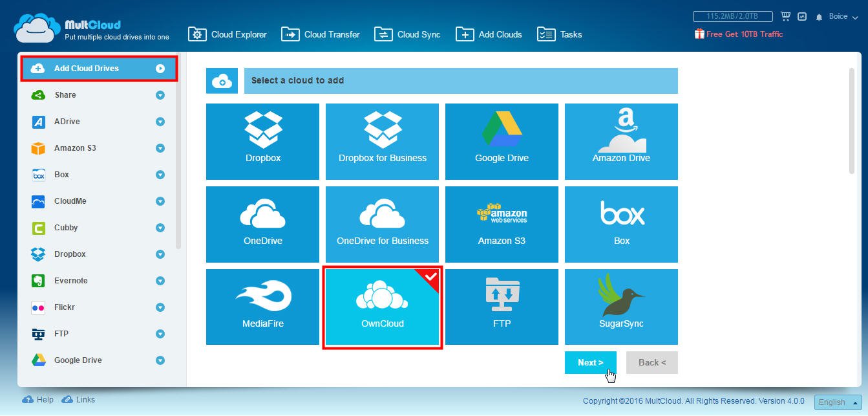Open the Add Clouds tab
This screenshot has width=868, height=416.
tap(489, 34)
